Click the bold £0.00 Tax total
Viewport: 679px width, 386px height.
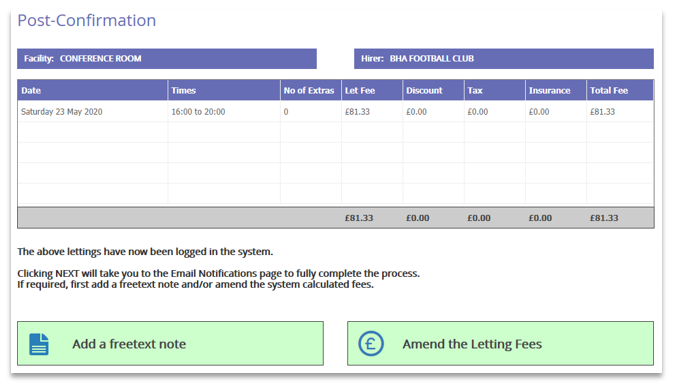tap(479, 218)
